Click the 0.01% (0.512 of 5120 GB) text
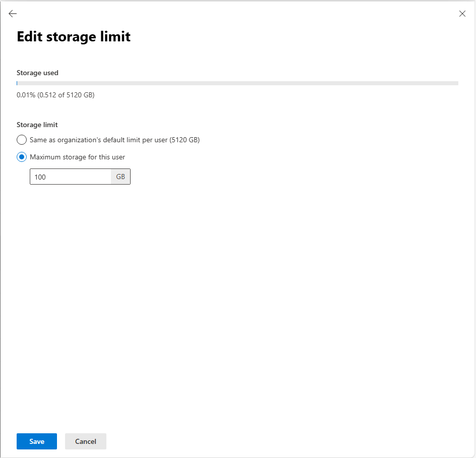The image size is (476, 458). coord(55,95)
